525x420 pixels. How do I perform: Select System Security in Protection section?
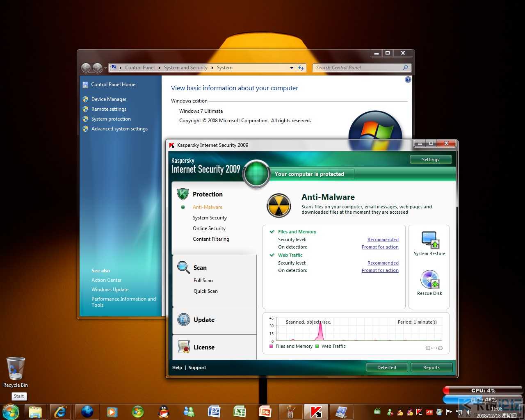click(210, 218)
